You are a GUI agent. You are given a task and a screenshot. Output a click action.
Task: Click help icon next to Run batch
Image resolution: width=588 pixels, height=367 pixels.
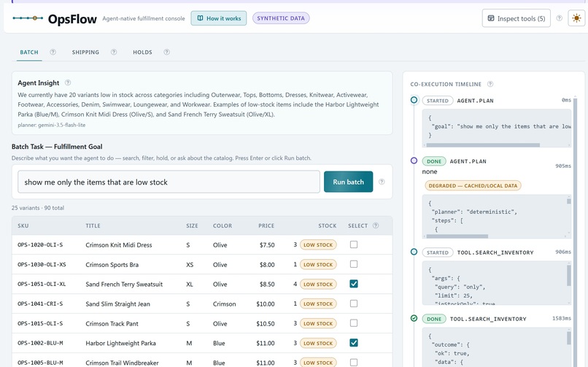382,182
